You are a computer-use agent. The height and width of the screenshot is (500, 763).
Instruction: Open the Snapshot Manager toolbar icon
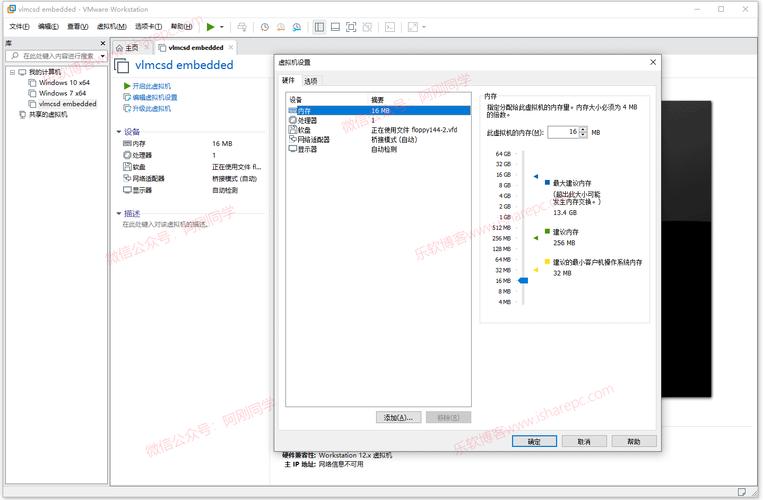(297, 27)
